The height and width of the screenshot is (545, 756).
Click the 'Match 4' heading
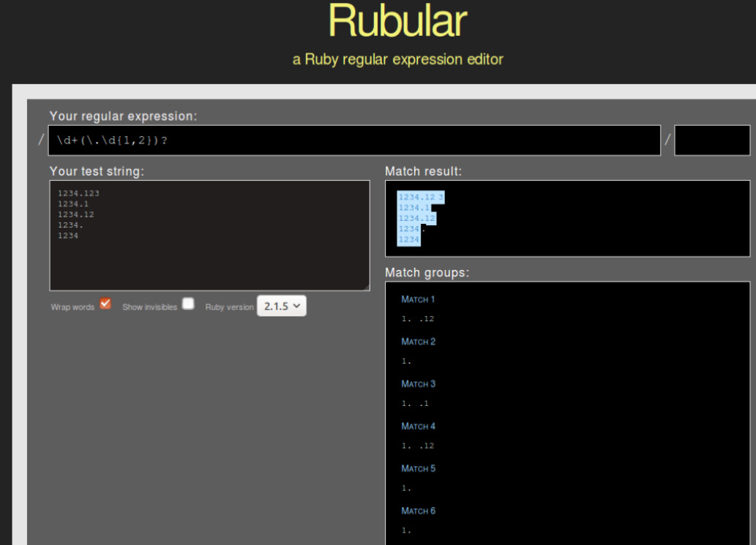[x=419, y=426]
